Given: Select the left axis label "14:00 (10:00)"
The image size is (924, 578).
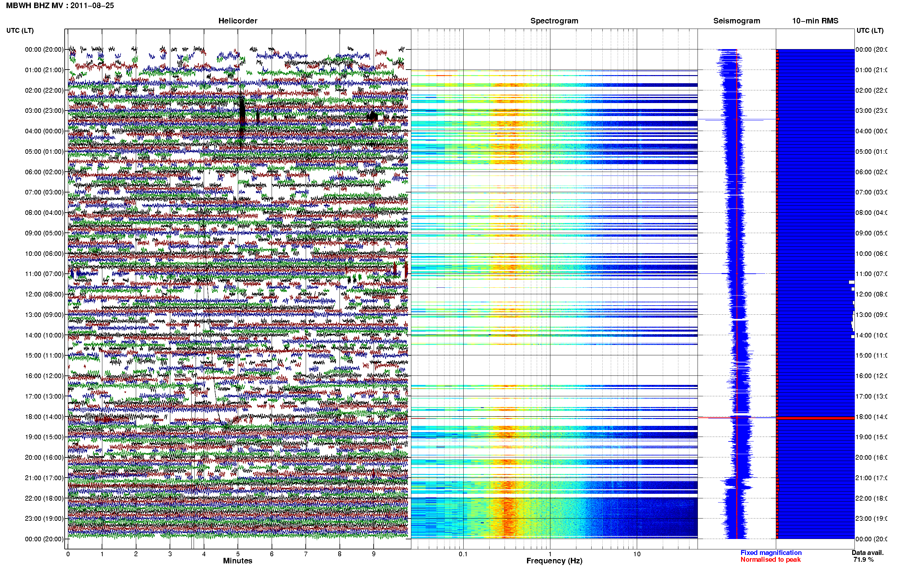Looking at the screenshot, I should [44, 335].
